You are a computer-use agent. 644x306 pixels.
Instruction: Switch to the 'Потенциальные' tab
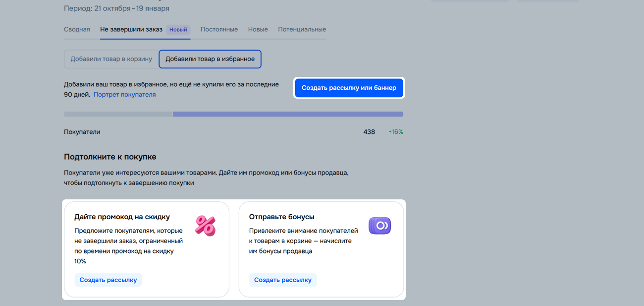[302, 30]
